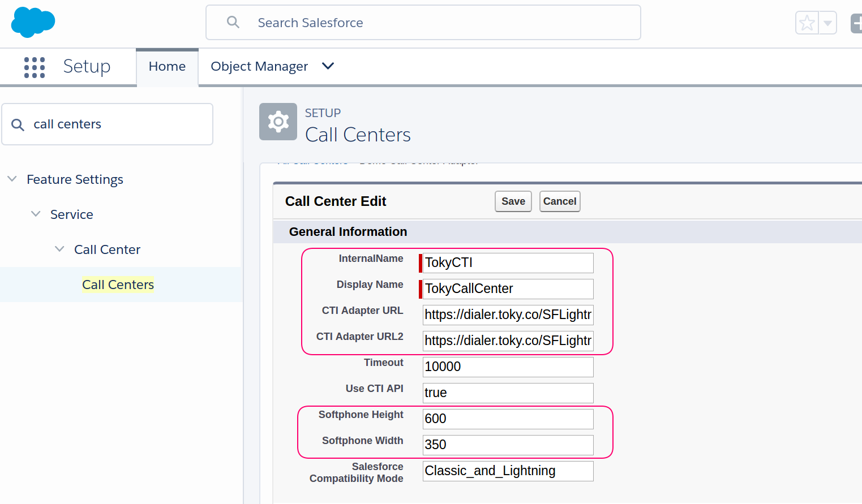Open the Object Manager tab
The height and width of the screenshot is (504, 862).
pos(259,67)
